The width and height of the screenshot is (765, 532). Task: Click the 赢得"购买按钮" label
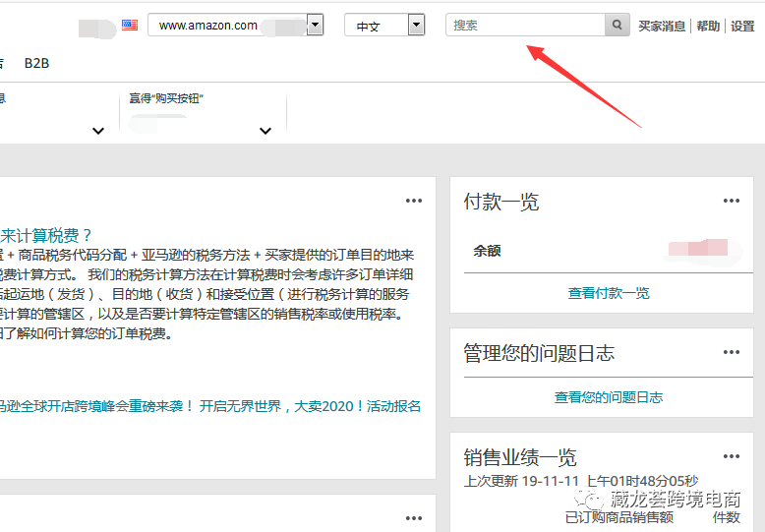point(166,98)
